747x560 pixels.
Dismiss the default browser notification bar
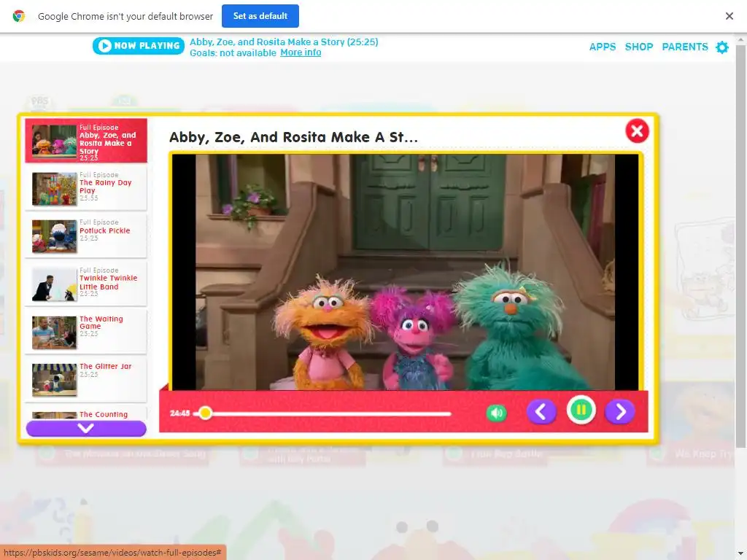(x=729, y=16)
